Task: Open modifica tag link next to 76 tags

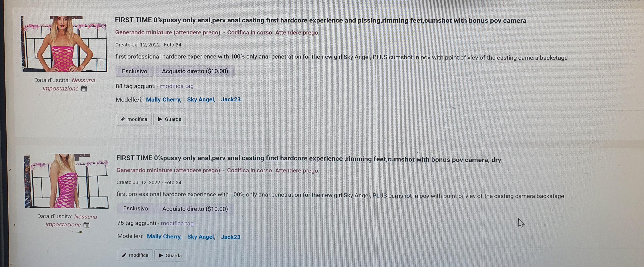Action: pyautogui.click(x=177, y=223)
